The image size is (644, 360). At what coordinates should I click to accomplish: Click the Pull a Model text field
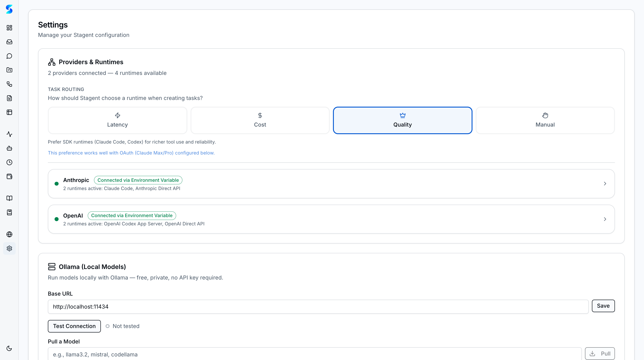tap(314, 354)
